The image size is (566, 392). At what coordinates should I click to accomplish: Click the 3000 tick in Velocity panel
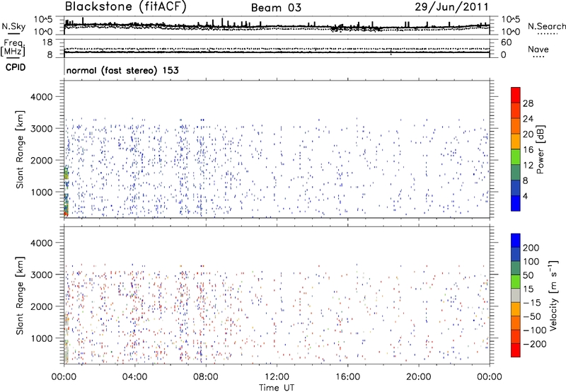[x=41, y=275]
